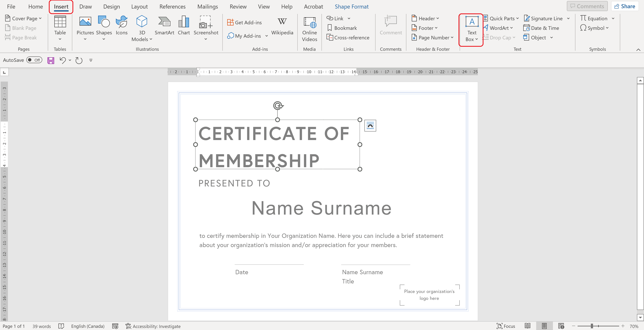Adjust the zoom slider handle
The width and height of the screenshot is (644, 330).
coord(592,326)
